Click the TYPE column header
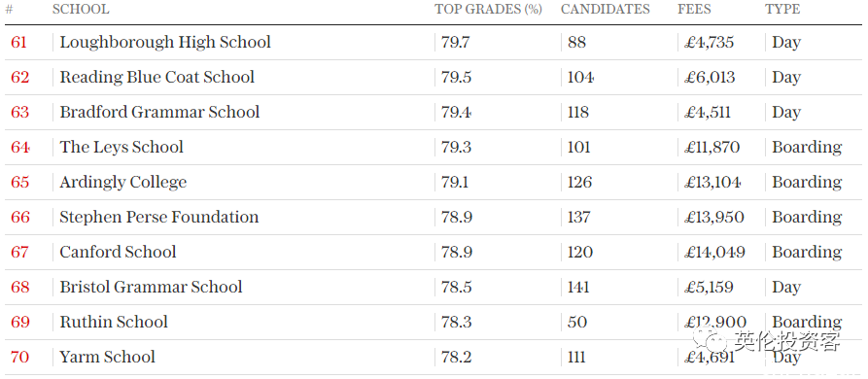The image size is (868, 379). point(782,10)
